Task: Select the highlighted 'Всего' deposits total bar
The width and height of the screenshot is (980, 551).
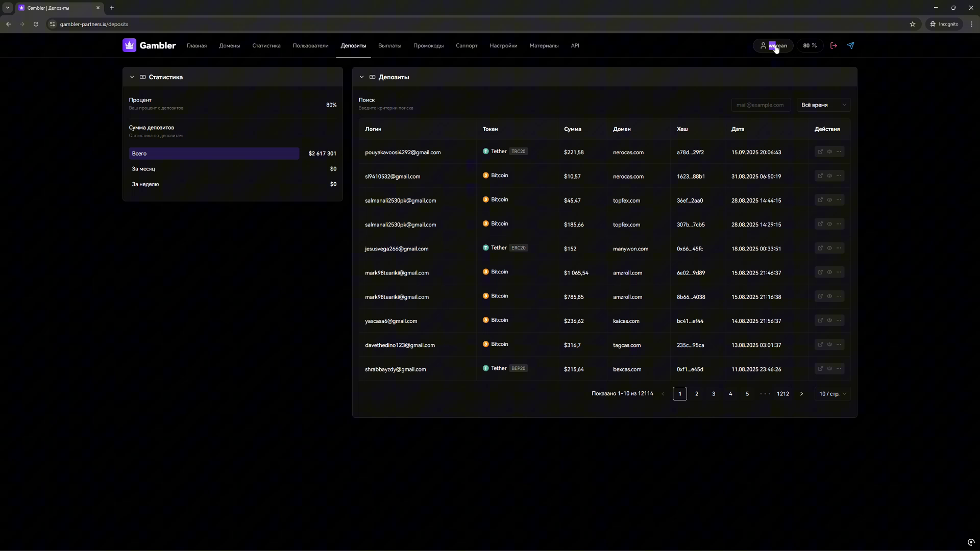Action: (214, 154)
